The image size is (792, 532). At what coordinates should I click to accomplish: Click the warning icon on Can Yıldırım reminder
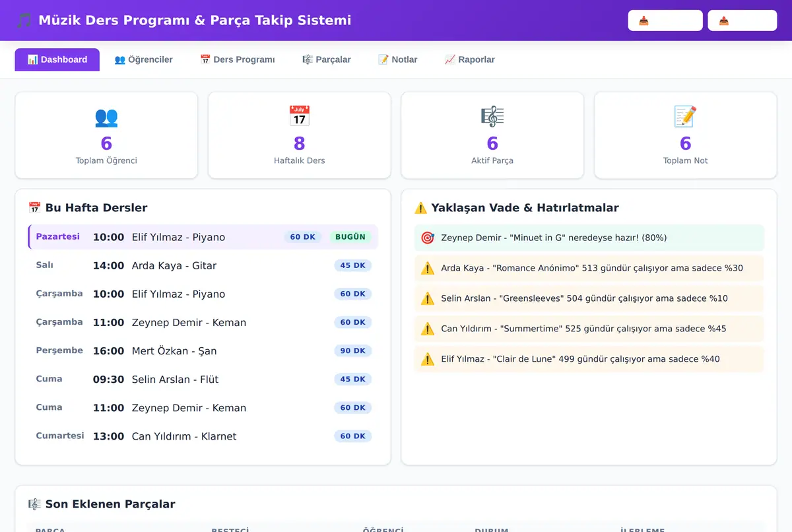pyautogui.click(x=428, y=329)
